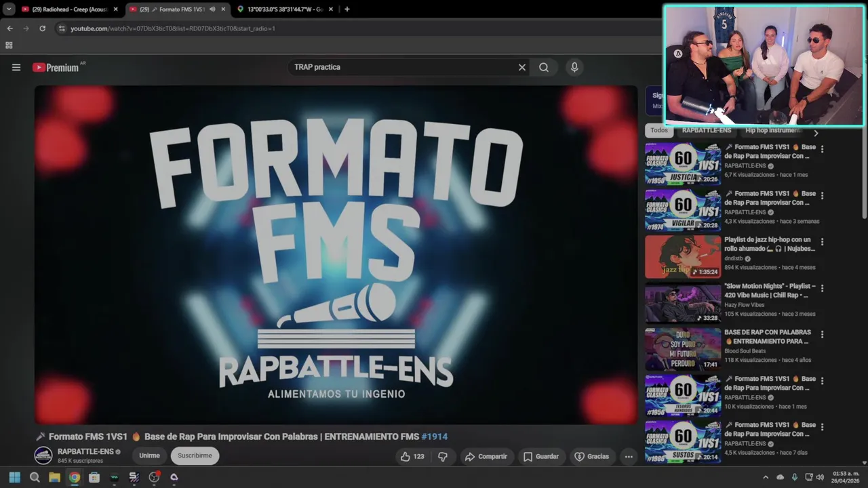The image size is (868, 488).
Task: Start voice search with the microphone
Action: click(x=574, y=67)
